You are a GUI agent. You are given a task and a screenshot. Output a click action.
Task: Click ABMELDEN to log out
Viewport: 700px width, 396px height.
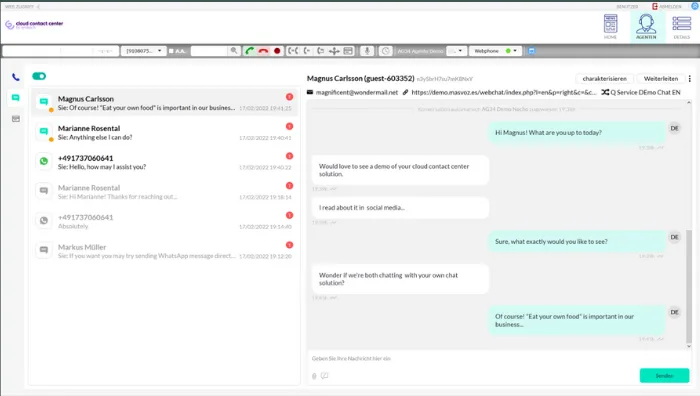coord(667,7)
